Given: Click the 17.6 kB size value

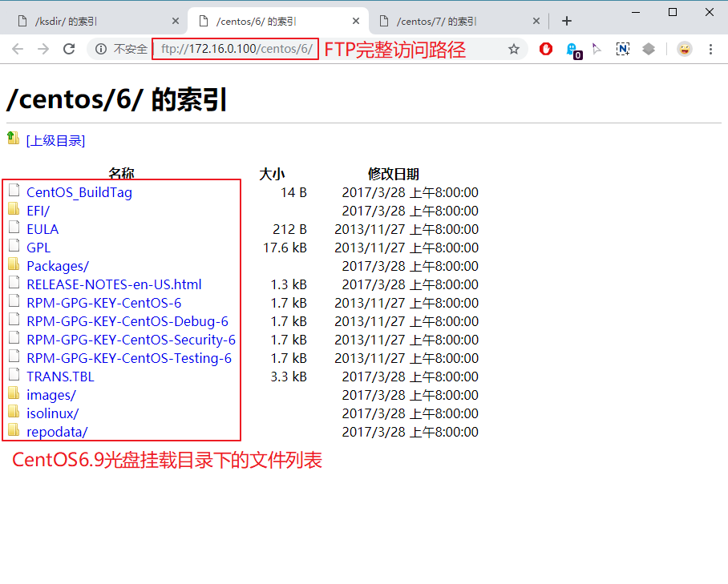Looking at the screenshot, I should 285,248.
